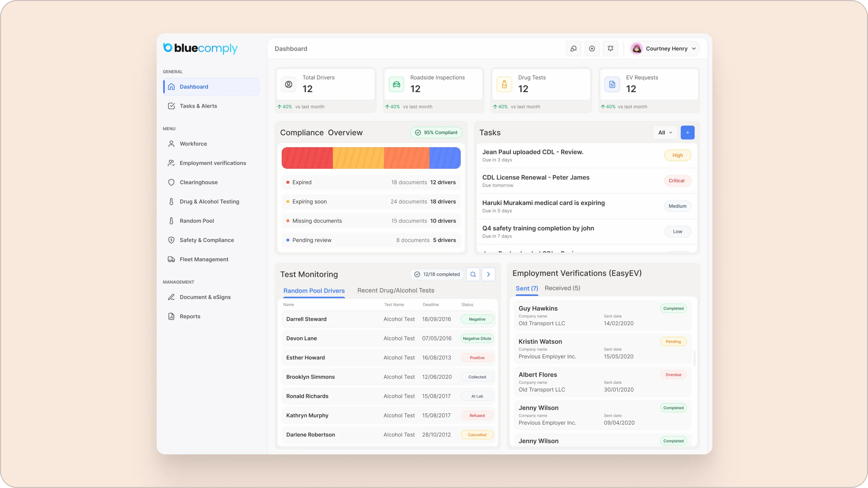Click the Tasks & Alerts checkbox icon

click(171, 106)
